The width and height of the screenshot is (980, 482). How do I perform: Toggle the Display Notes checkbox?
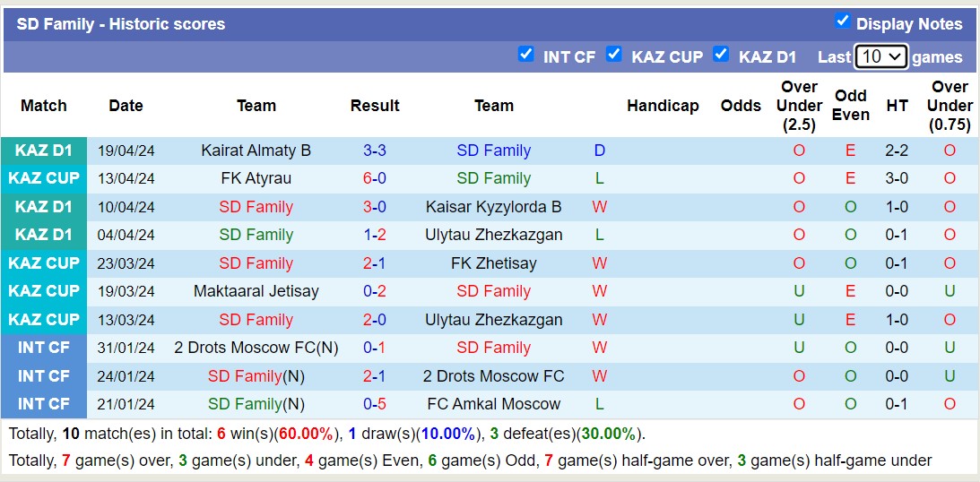click(842, 21)
